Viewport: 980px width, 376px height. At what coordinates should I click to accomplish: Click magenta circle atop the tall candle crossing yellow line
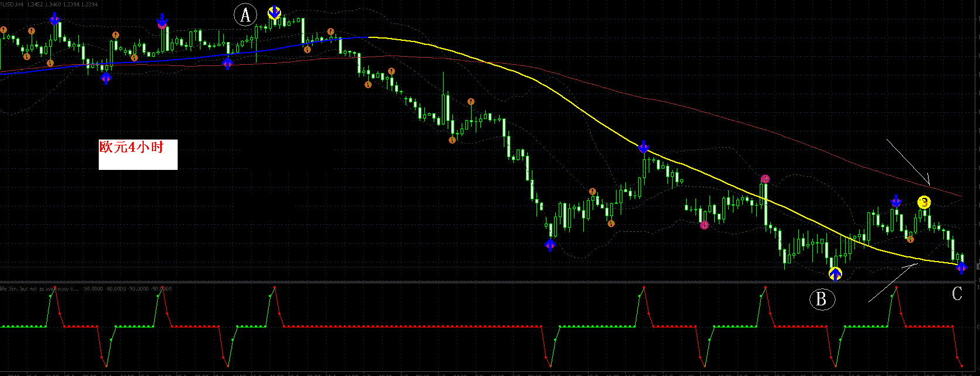pyautogui.click(x=765, y=179)
